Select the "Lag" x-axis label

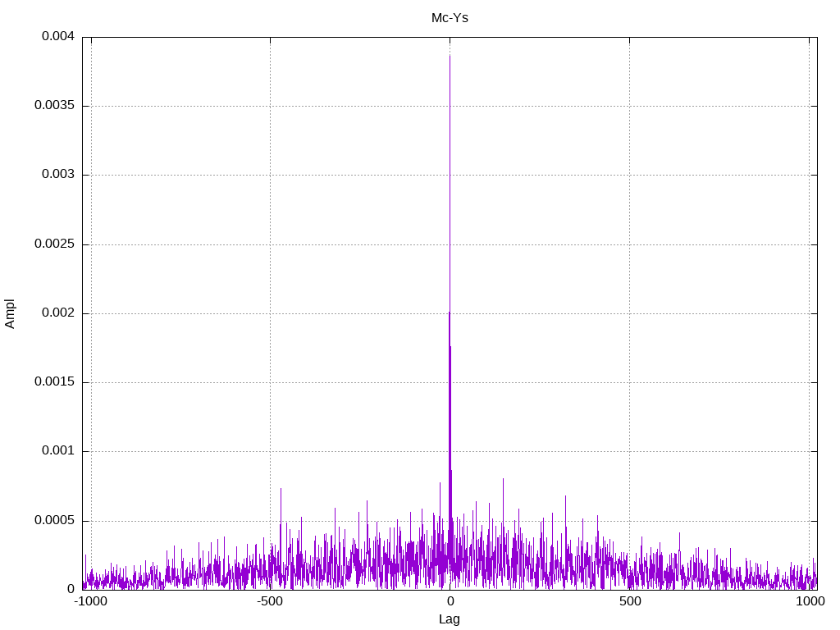450,619
